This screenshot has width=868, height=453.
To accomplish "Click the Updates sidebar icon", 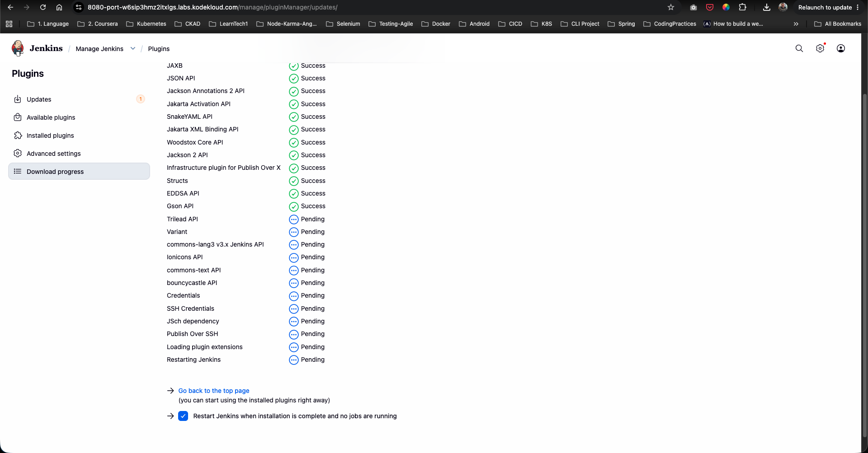I will pos(18,99).
